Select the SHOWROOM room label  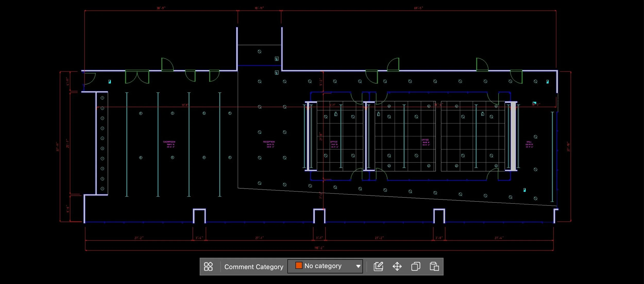click(x=169, y=142)
